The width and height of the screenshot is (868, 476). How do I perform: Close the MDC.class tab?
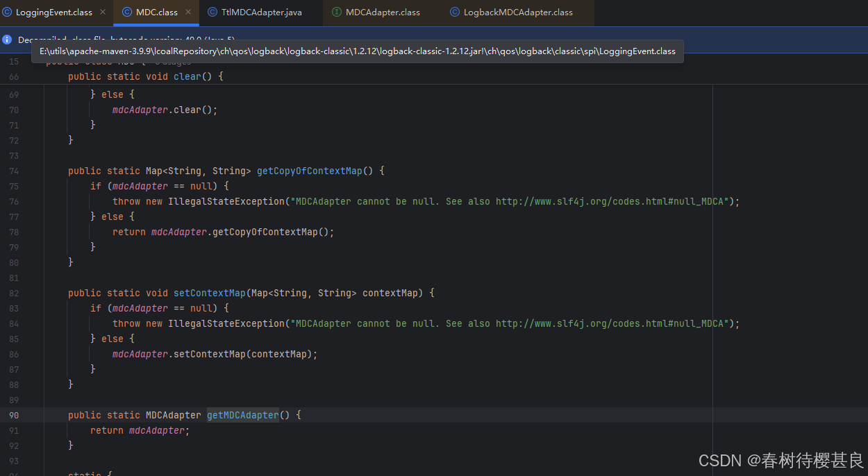(x=188, y=12)
